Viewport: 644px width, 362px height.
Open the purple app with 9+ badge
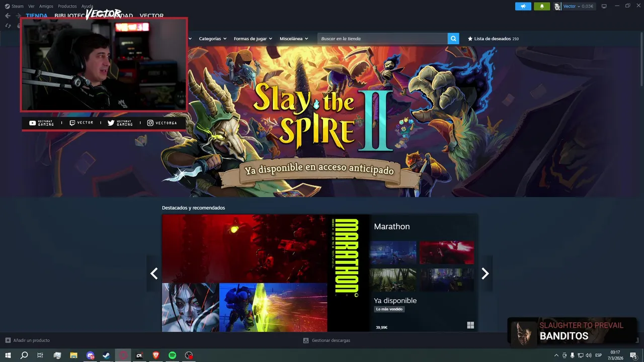click(90, 355)
